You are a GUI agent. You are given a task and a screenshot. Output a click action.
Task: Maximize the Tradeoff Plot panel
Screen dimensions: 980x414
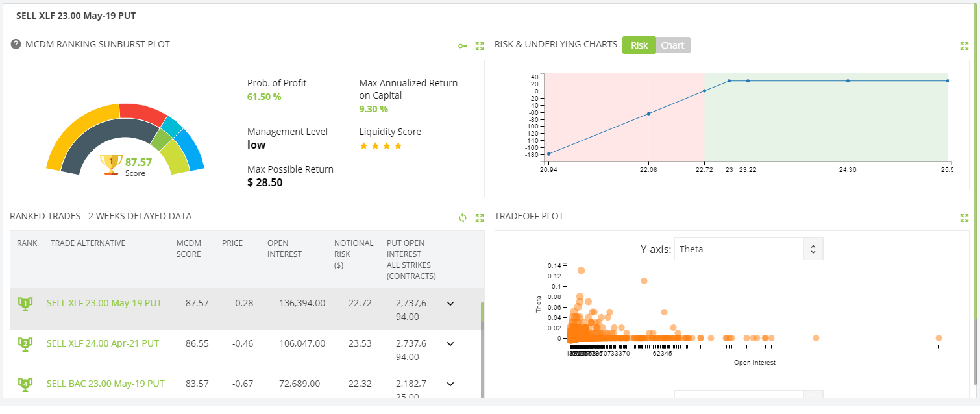coord(964,218)
